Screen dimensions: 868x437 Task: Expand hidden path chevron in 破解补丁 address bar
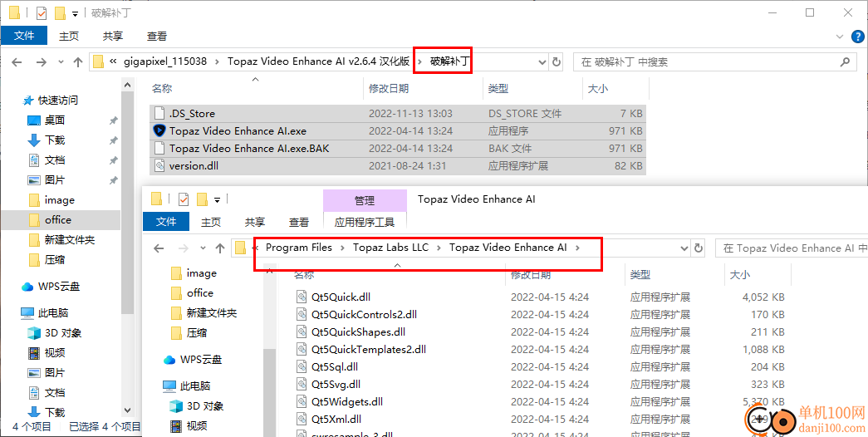tap(113, 61)
